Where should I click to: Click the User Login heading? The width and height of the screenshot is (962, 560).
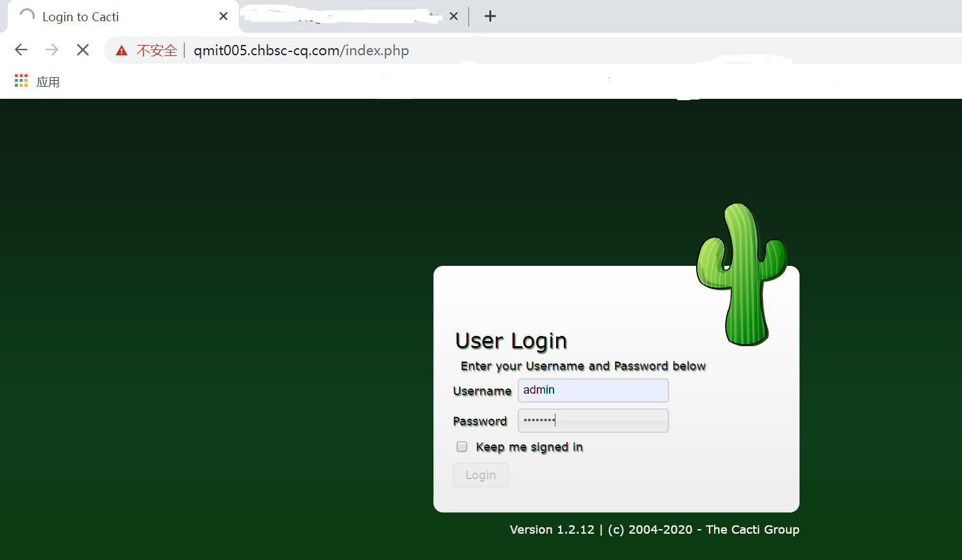(511, 340)
